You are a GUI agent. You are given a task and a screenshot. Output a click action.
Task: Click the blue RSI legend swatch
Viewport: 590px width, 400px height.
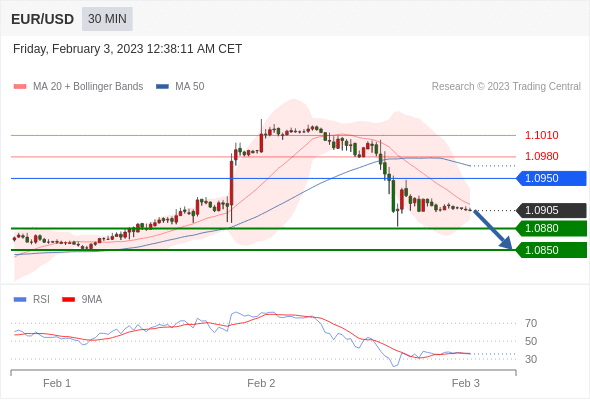pos(20,300)
